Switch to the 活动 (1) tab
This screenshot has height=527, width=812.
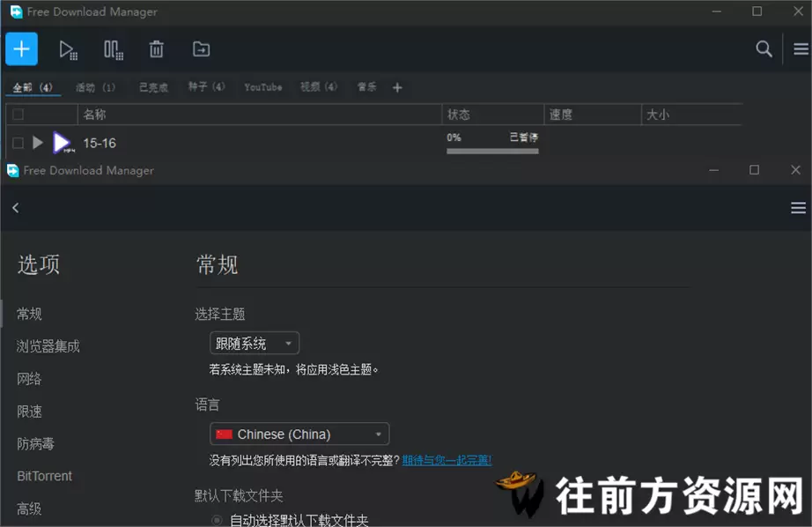(x=95, y=87)
